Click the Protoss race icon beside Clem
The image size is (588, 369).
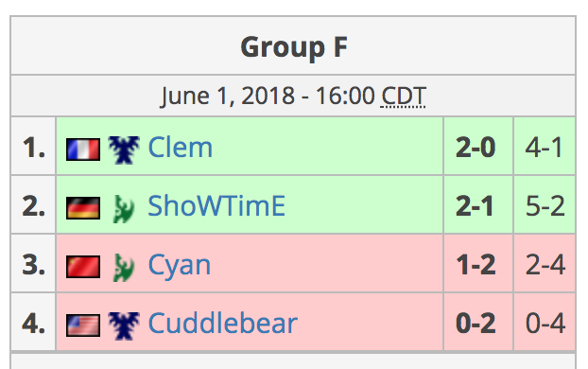click(x=124, y=149)
